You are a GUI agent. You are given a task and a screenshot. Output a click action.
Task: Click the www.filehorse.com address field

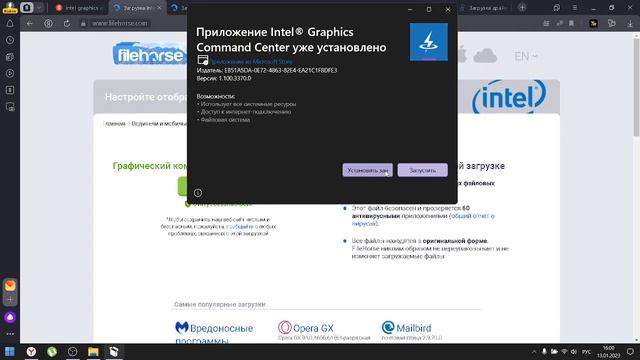(x=120, y=24)
